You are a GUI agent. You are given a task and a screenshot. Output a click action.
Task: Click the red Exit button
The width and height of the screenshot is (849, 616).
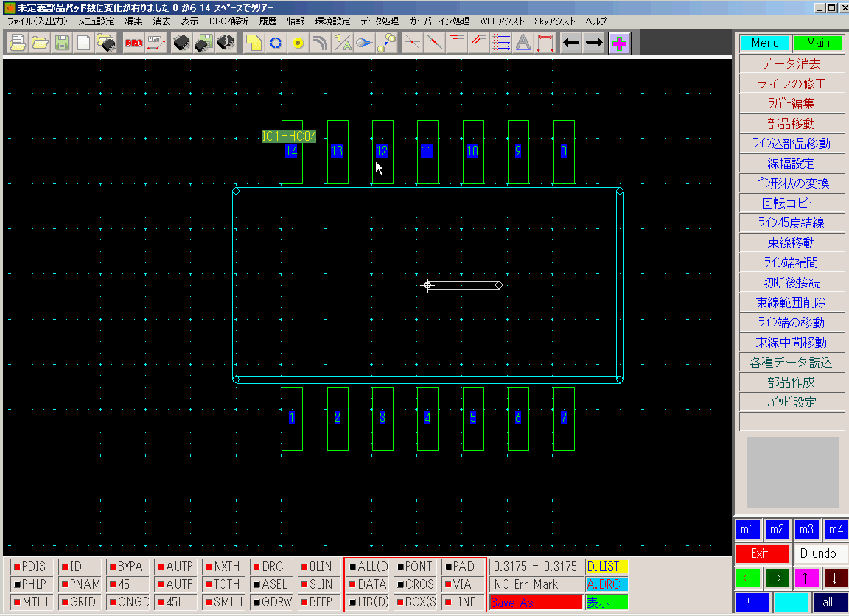pyautogui.click(x=762, y=553)
